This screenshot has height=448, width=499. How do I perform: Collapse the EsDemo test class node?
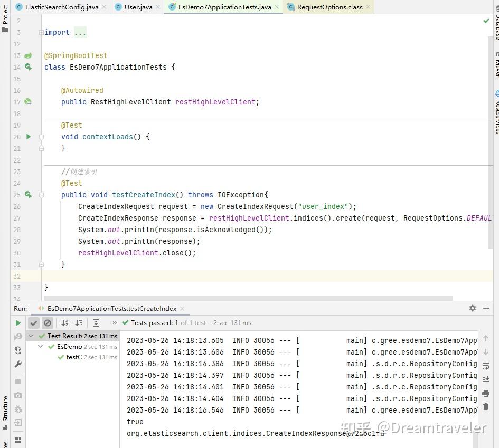pos(41,347)
